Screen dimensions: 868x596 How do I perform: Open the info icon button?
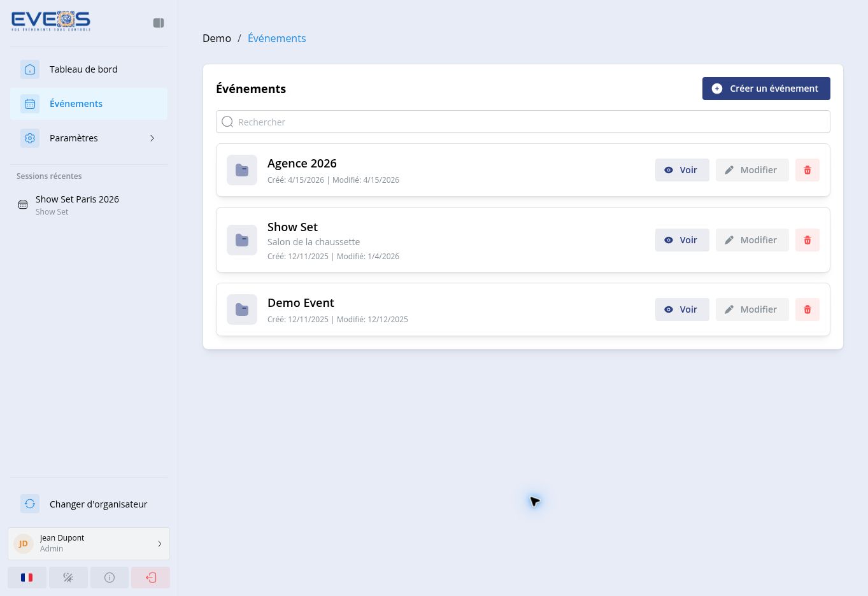tap(110, 578)
